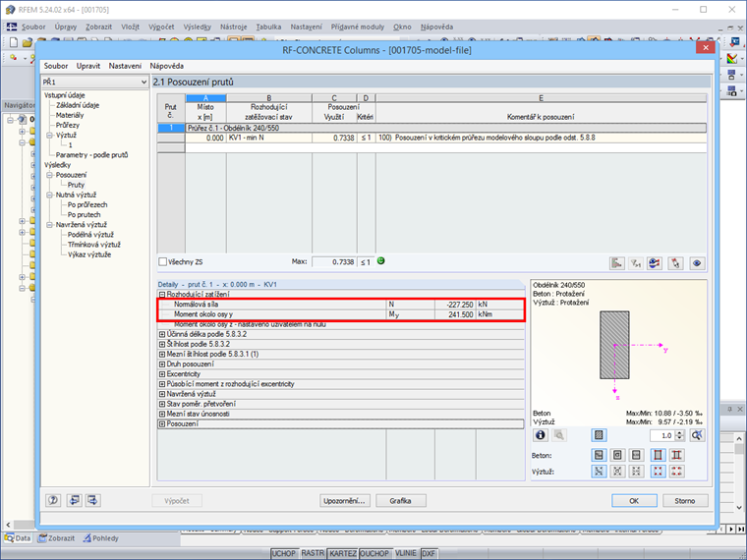Expand Stav poměr. přetvoření row
The image size is (747, 560).
click(x=162, y=404)
